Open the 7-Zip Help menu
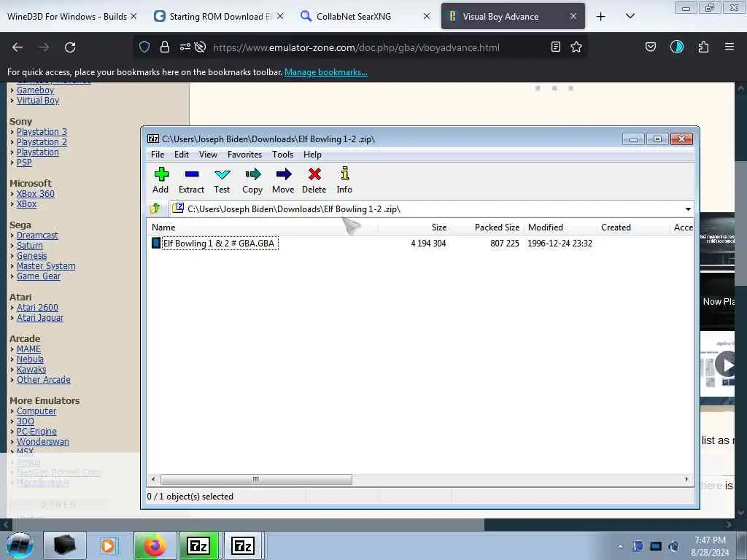 312,155
